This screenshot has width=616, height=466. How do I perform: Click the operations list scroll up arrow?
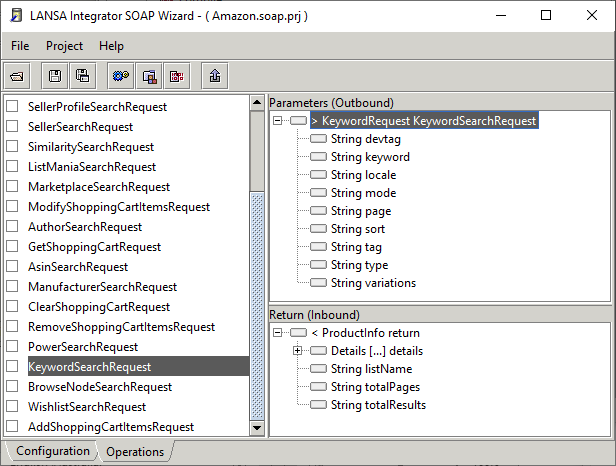point(257,103)
